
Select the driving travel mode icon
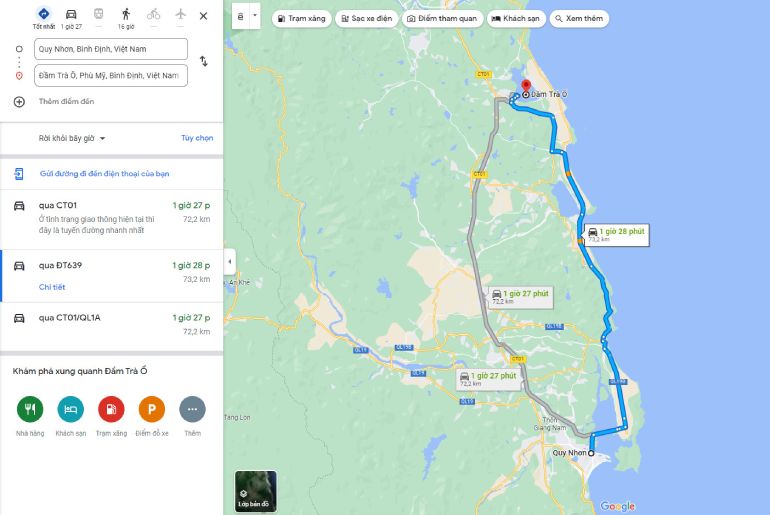71,14
